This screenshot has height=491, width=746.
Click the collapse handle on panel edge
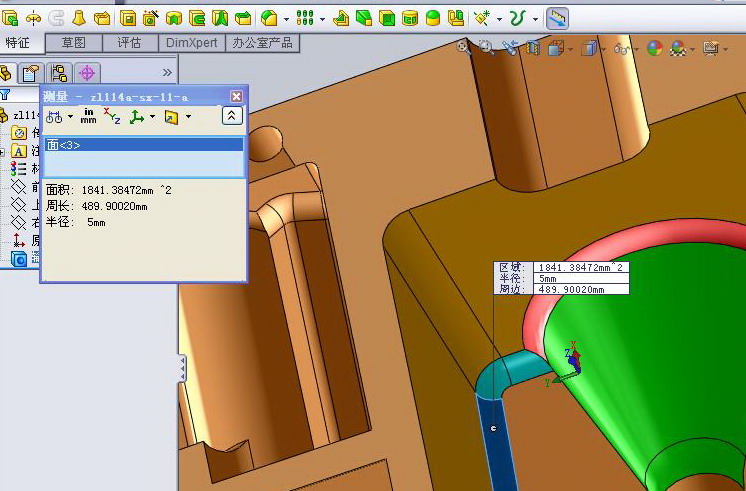click(x=182, y=368)
